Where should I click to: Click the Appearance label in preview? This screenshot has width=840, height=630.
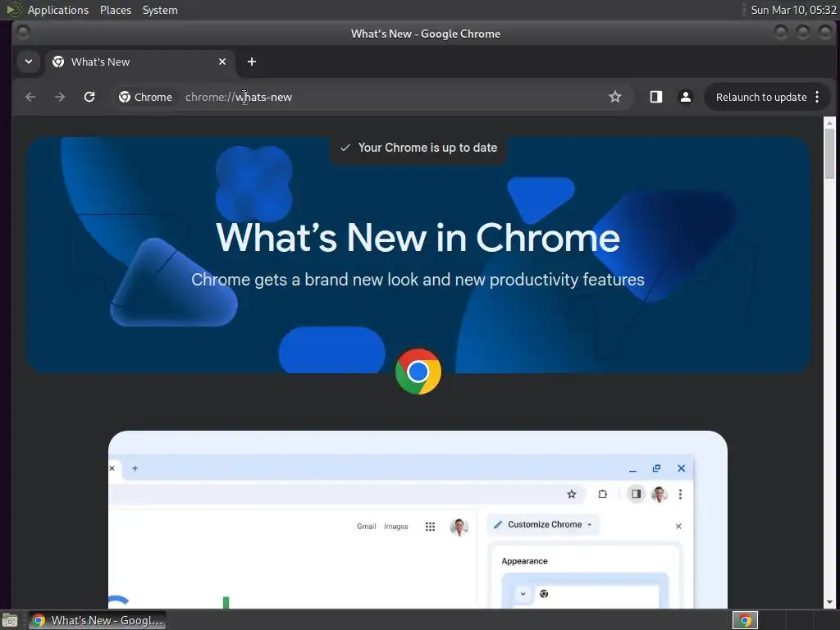(x=524, y=561)
